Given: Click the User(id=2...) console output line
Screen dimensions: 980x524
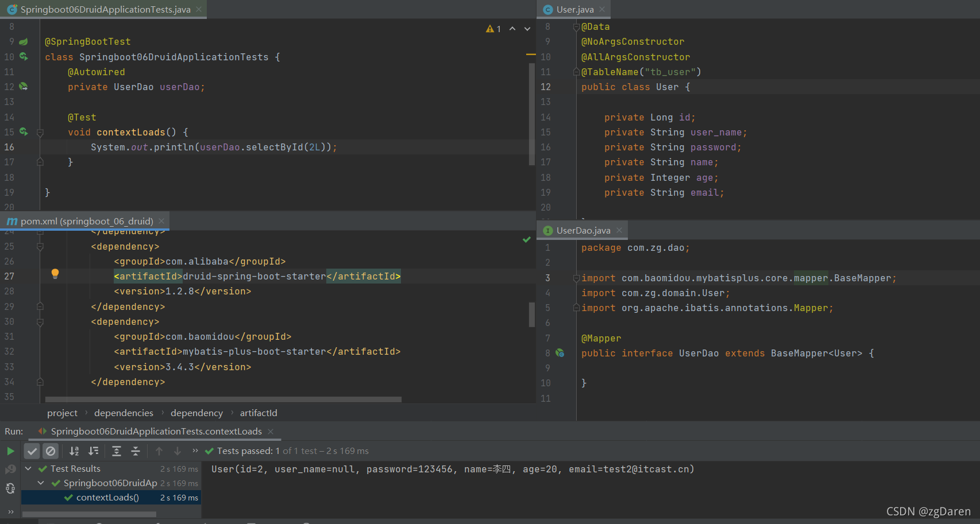Looking at the screenshot, I should [x=453, y=469].
